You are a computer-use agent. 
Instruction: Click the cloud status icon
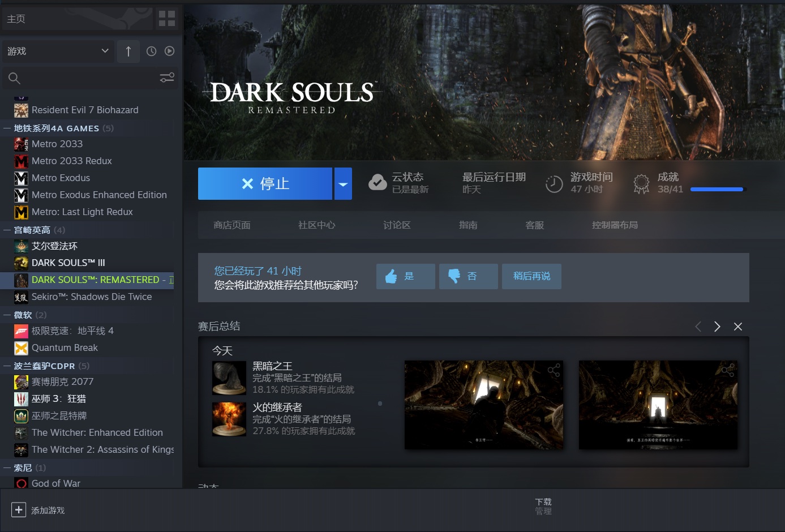pyautogui.click(x=378, y=183)
